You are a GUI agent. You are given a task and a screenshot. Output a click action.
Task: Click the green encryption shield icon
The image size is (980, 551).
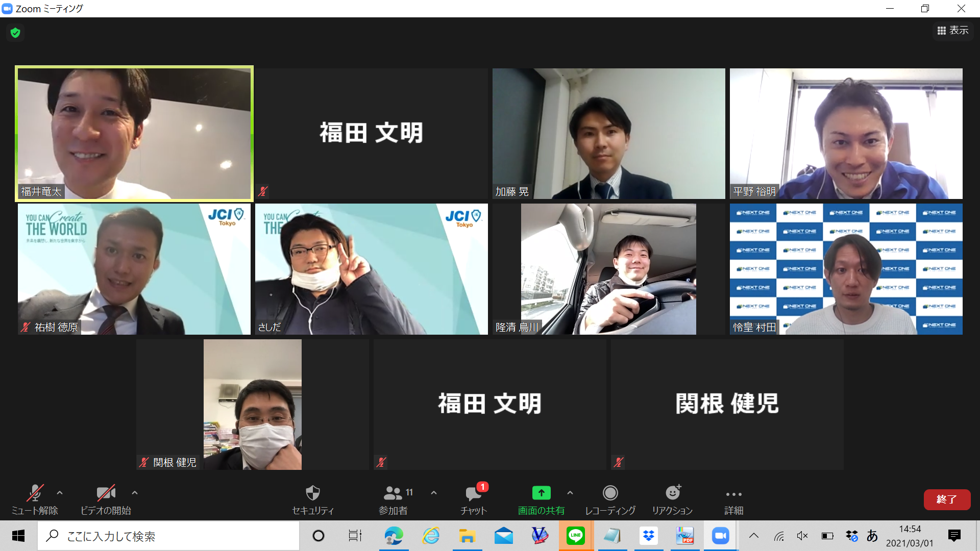point(15,33)
